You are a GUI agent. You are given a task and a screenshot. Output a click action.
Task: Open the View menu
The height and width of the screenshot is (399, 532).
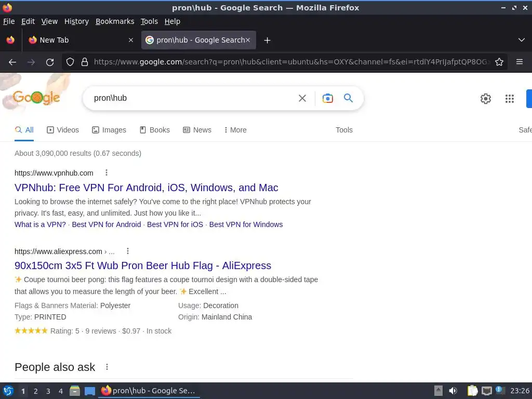(x=49, y=21)
